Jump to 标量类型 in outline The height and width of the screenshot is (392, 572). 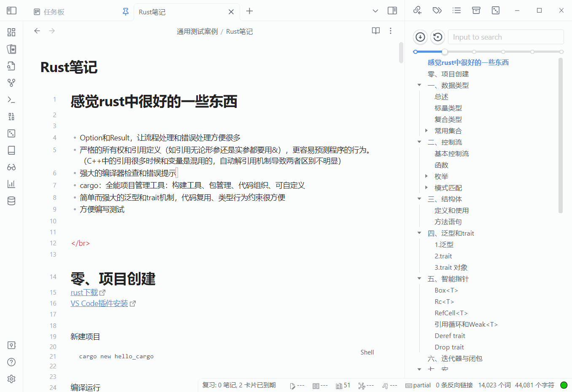click(448, 108)
